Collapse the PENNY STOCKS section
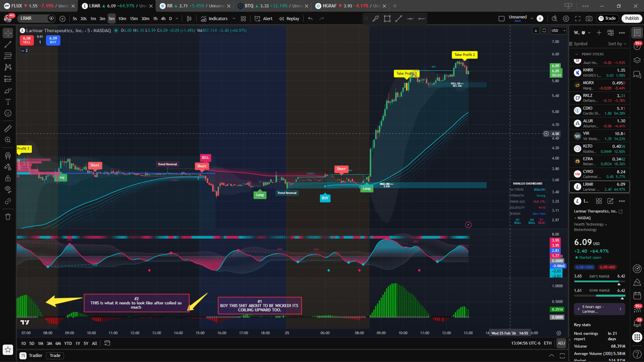 [577, 54]
